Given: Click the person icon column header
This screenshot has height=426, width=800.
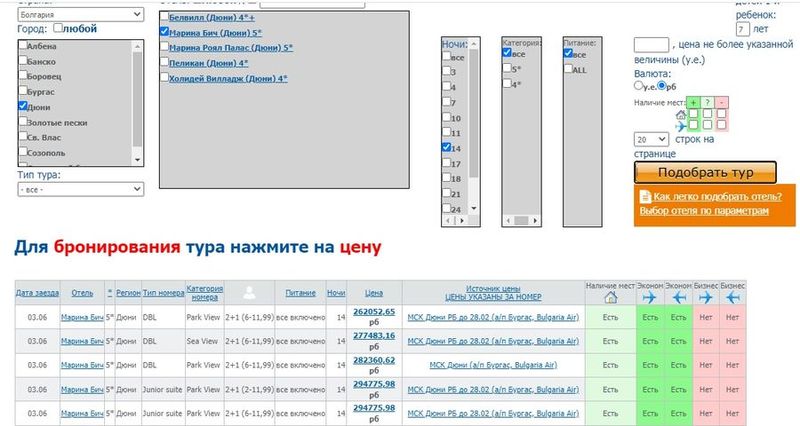Looking at the screenshot, I should pyautogui.click(x=249, y=292).
